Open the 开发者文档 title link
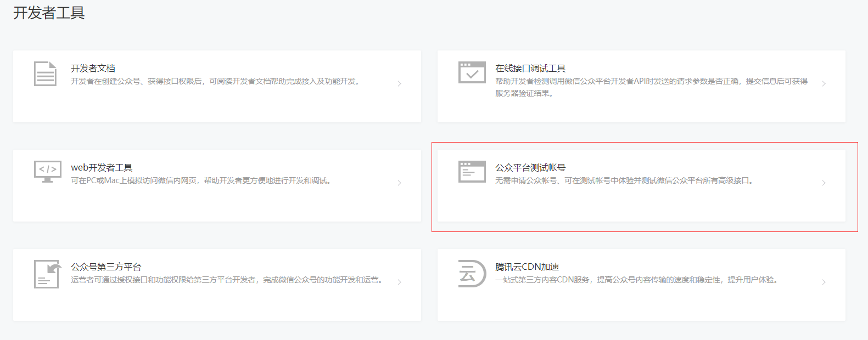 (x=93, y=68)
